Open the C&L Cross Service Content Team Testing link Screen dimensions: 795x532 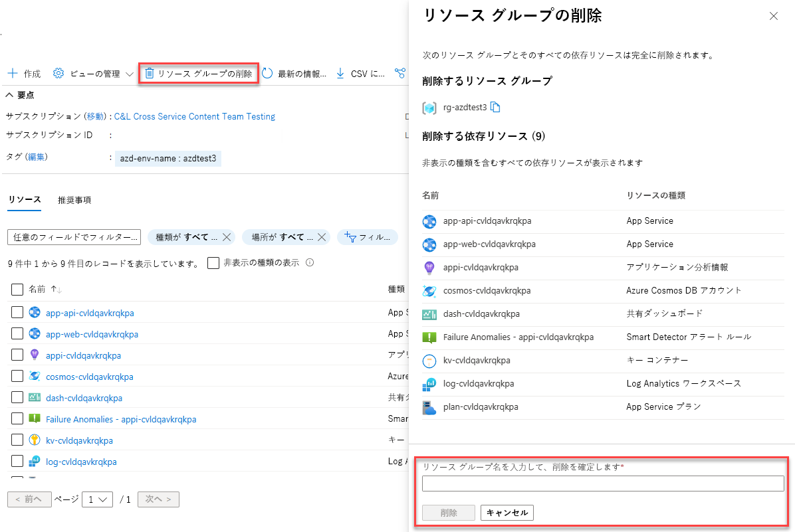(x=194, y=116)
